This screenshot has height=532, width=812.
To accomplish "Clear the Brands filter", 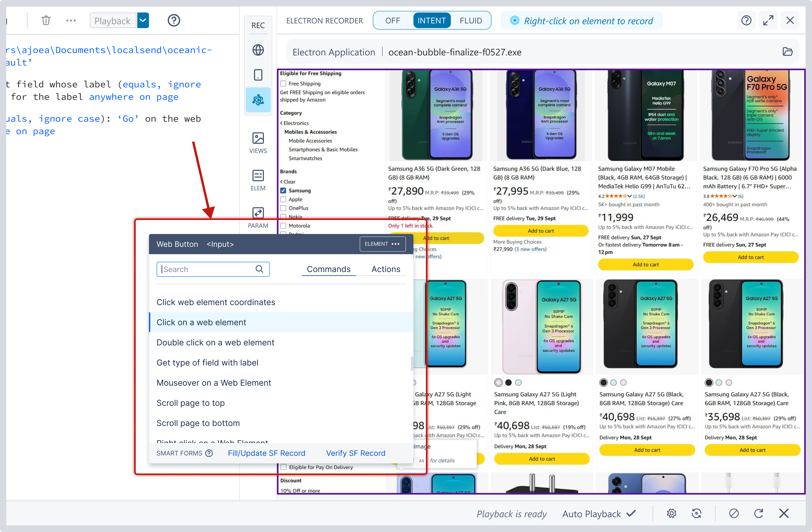I will 288,181.
